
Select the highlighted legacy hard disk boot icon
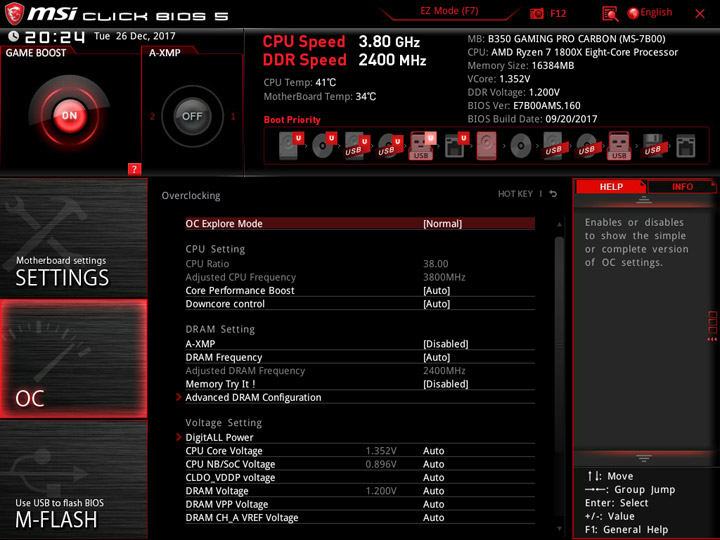486,146
